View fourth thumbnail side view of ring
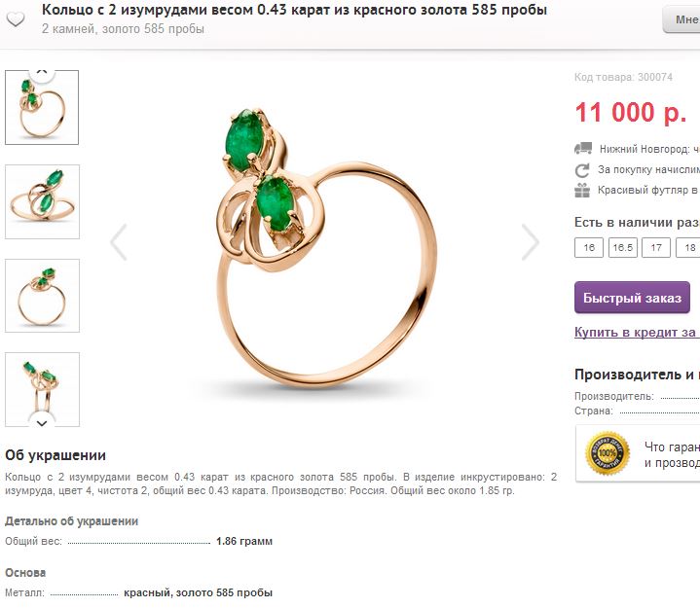The height and width of the screenshot is (608, 700). click(42, 389)
